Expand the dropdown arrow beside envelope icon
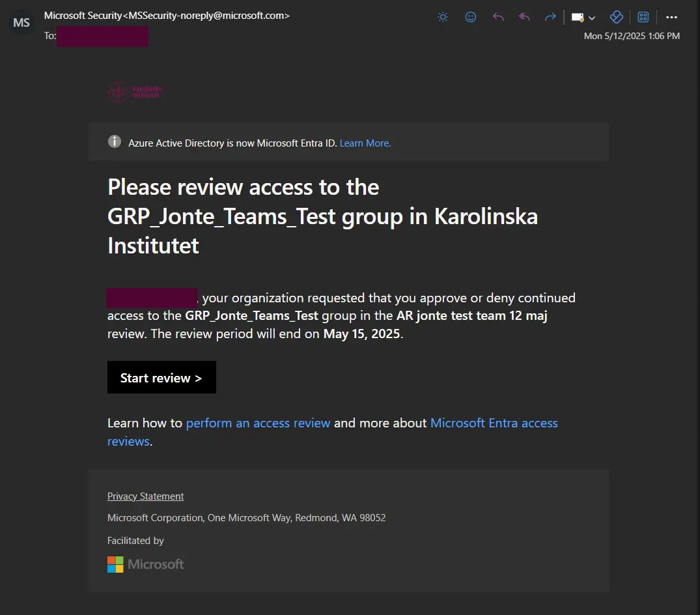The image size is (700, 615). [x=592, y=18]
